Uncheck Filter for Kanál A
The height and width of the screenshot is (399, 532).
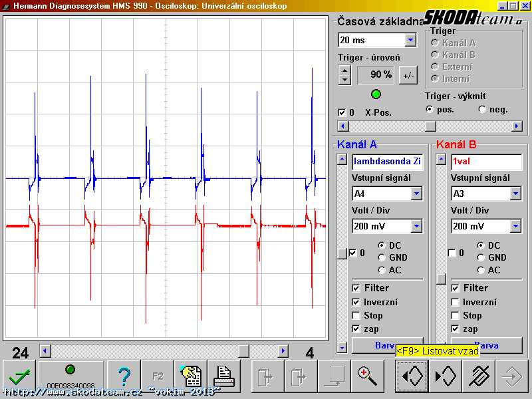357,288
